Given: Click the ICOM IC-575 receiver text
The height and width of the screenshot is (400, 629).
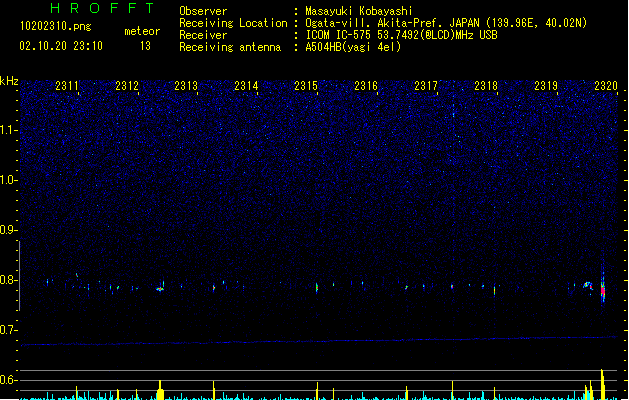Looking at the screenshot, I should (401, 35).
